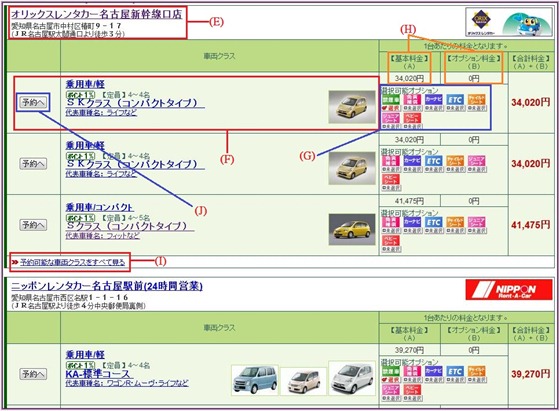Click チャイルドシート icon in the topmost SK class row
This screenshot has height=411, width=560.
tap(477, 99)
